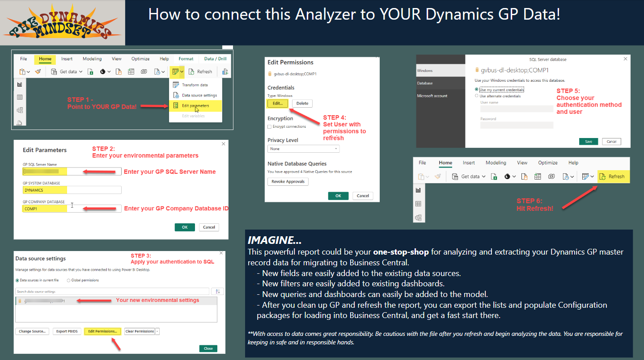644x360 pixels.
Task: Select Use my current credentials
Action: coord(476,89)
